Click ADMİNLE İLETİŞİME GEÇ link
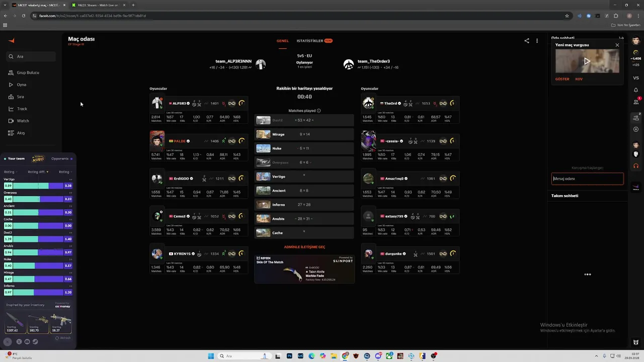The image size is (644, 362). click(x=304, y=247)
